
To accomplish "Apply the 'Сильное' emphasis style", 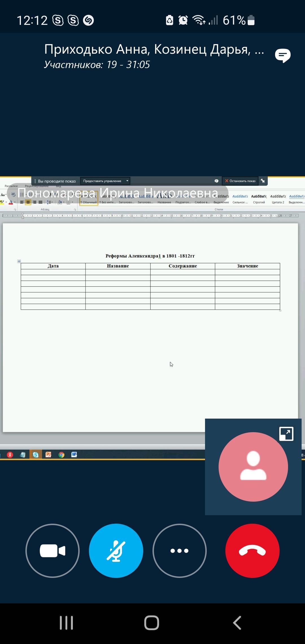I will (x=240, y=199).
